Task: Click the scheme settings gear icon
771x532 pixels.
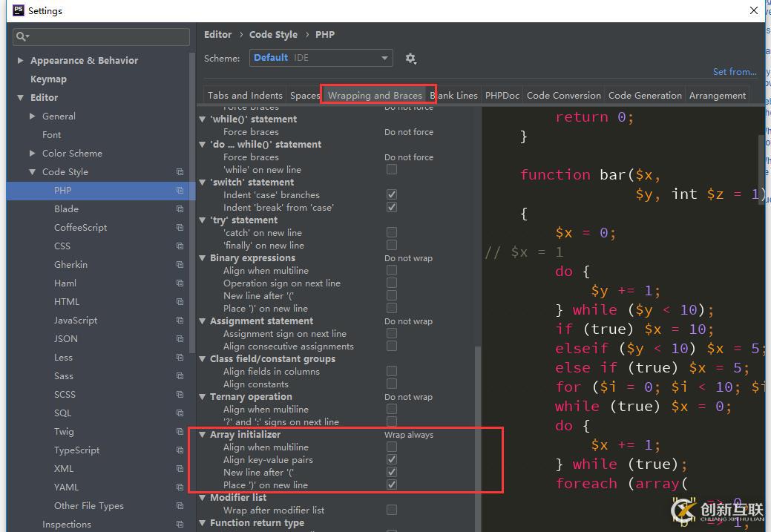Action: pos(410,59)
